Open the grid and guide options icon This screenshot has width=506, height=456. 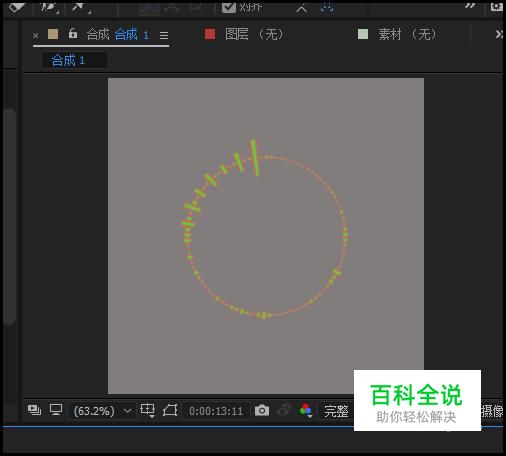pyautogui.click(x=147, y=410)
